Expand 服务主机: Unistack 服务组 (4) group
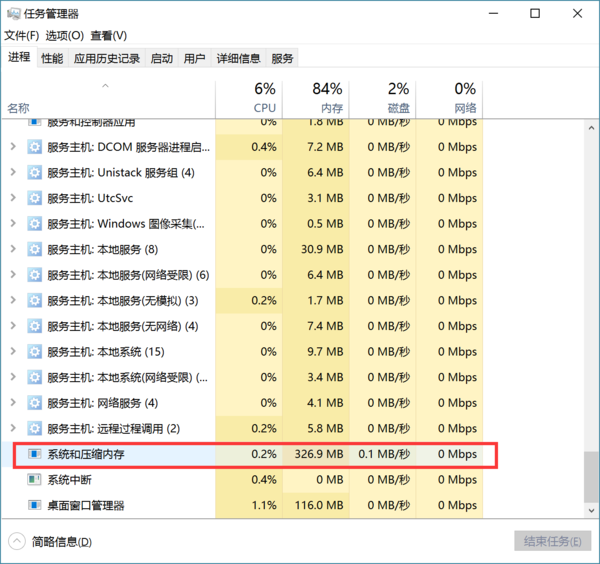Screen dimensions: 600x564 click(13, 172)
